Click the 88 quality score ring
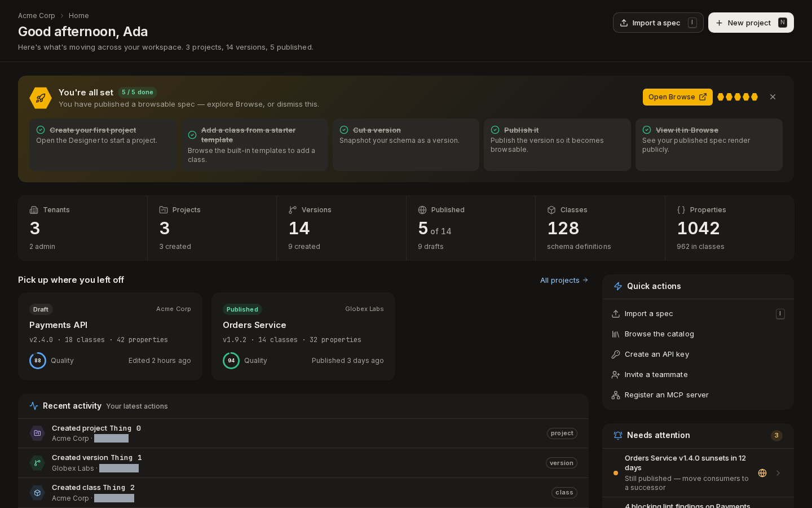The height and width of the screenshot is (508, 812). click(x=38, y=361)
